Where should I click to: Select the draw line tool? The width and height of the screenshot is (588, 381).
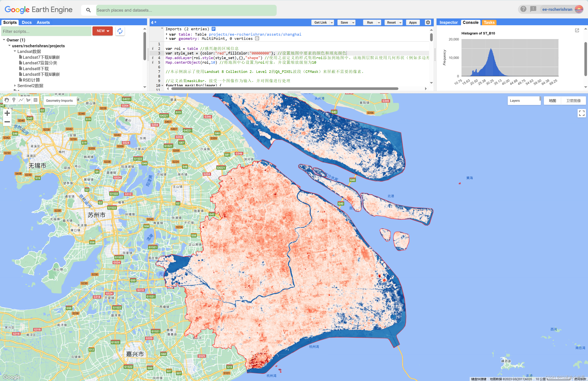coord(21,100)
